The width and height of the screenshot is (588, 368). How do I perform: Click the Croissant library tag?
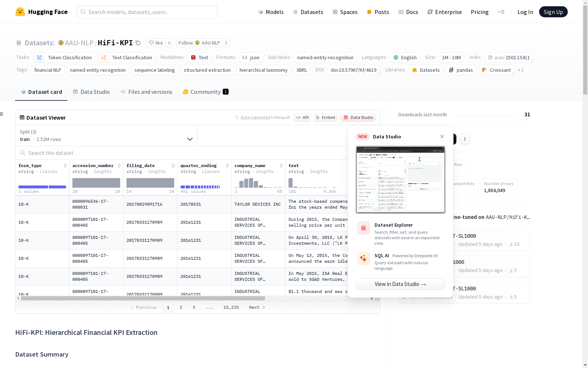496,70
